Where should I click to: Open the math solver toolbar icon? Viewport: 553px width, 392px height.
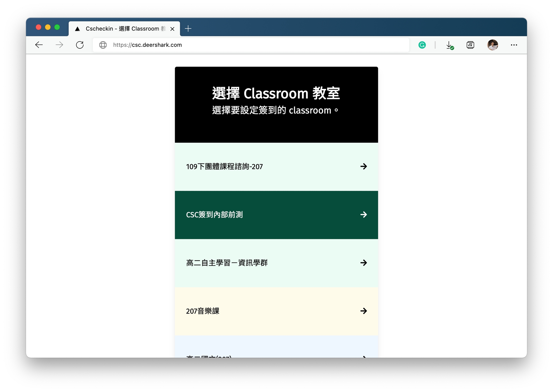470,45
